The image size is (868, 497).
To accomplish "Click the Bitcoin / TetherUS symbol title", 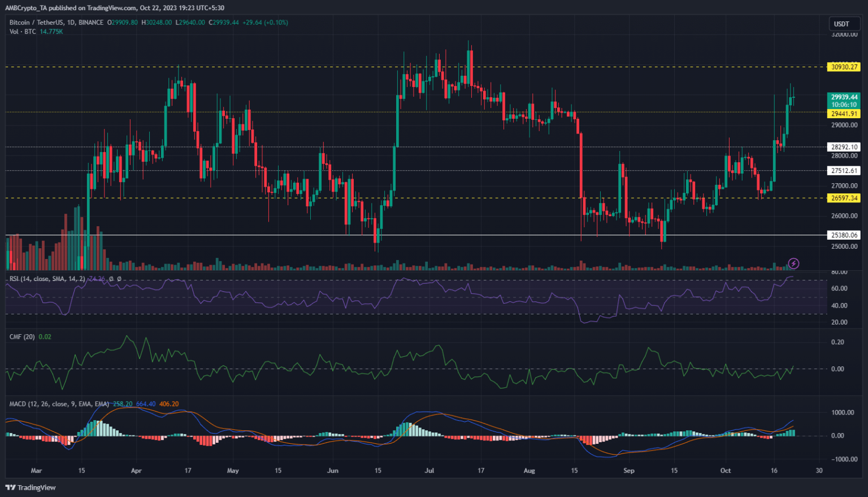I will click(57, 23).
